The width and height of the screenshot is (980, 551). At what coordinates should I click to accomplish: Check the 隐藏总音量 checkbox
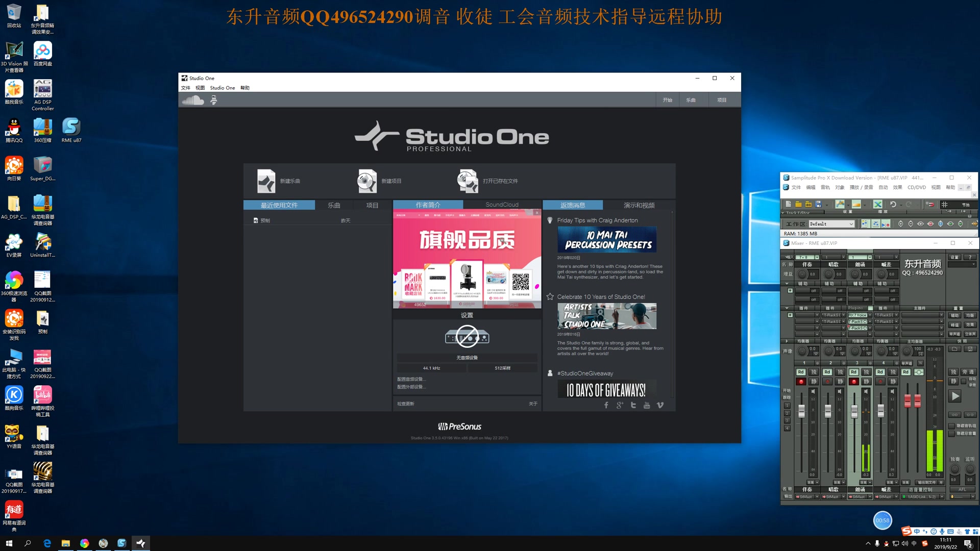click(x=951, y=434)
